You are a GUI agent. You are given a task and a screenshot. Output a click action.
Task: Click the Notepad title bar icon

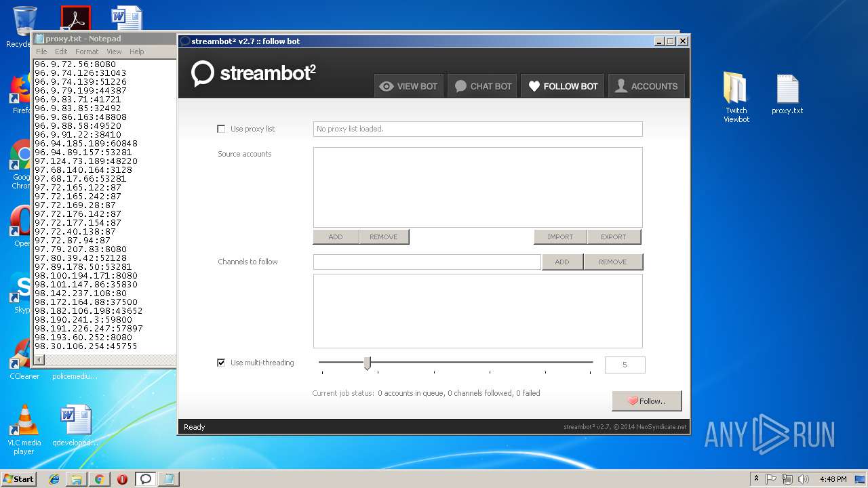tap(39, 39)
